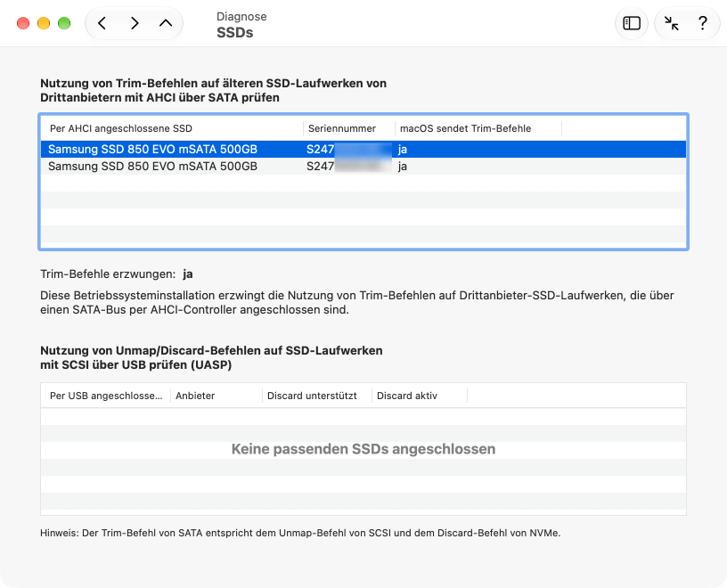Click 'ja' in the second SSD row

pyautogui.click(x=403, y=166)
